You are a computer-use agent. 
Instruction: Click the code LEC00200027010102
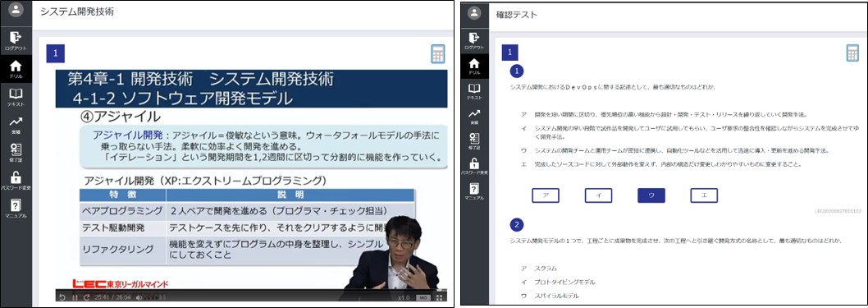(838, 211)
